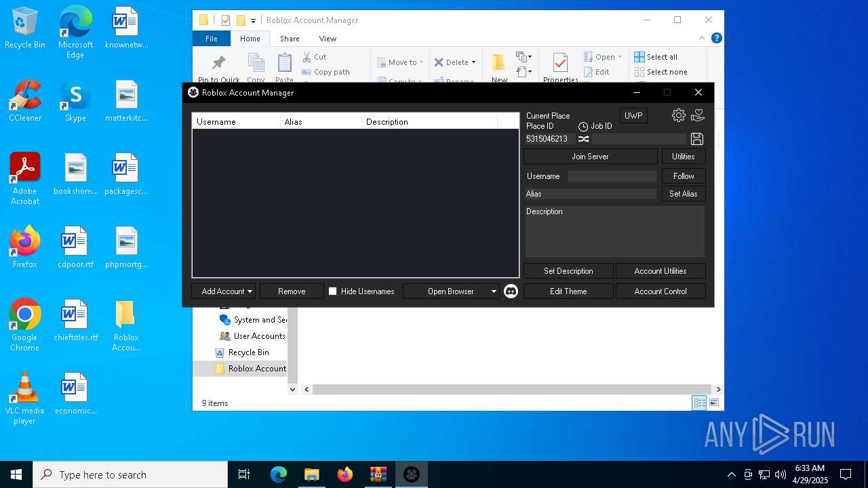The image size is (868, 488).
Task: Click Cut in Explorer ribbon
Action: coord(314,57)
